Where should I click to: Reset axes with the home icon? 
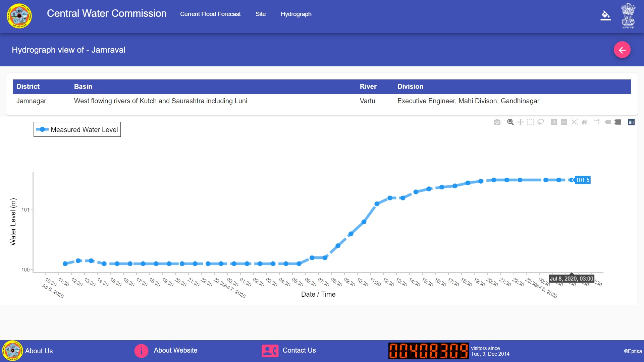pyautogui.click(x=584, y=122)
